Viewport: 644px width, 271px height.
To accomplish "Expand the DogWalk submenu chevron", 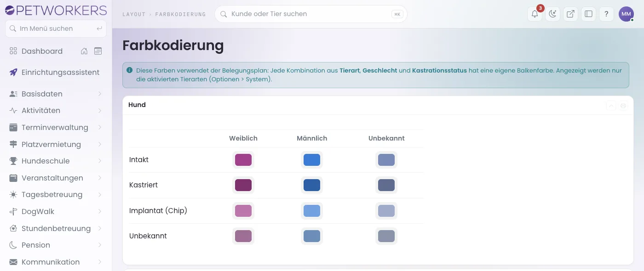I will point(100,211).
